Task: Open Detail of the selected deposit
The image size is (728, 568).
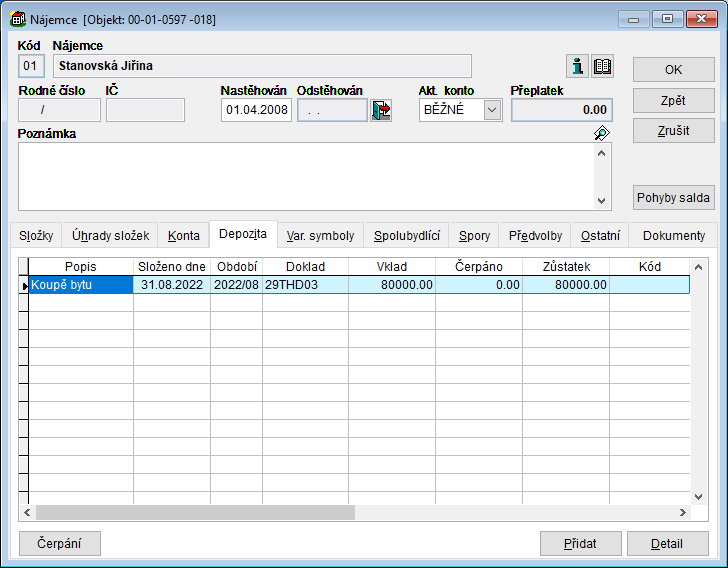Action: click(667, 543)
